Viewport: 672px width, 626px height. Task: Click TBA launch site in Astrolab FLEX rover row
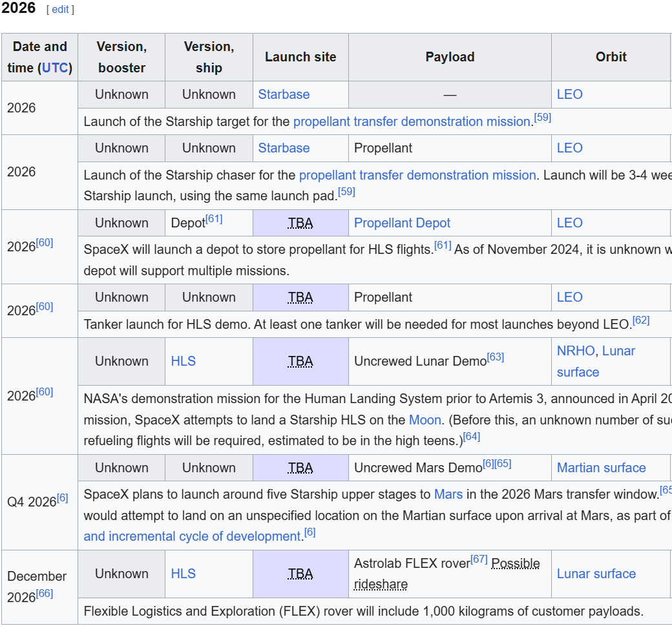(300, 574)
